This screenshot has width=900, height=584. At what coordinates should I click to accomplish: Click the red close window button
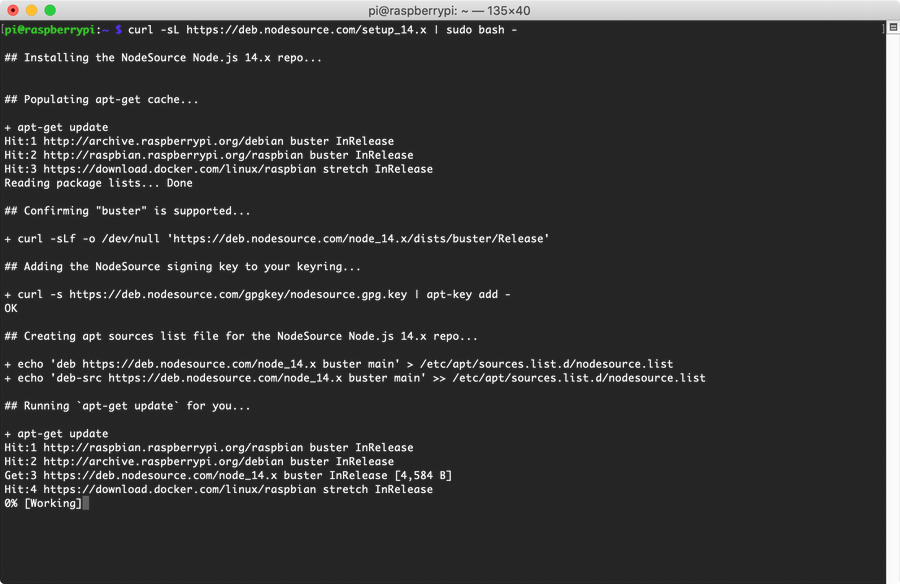pos(13,10)
